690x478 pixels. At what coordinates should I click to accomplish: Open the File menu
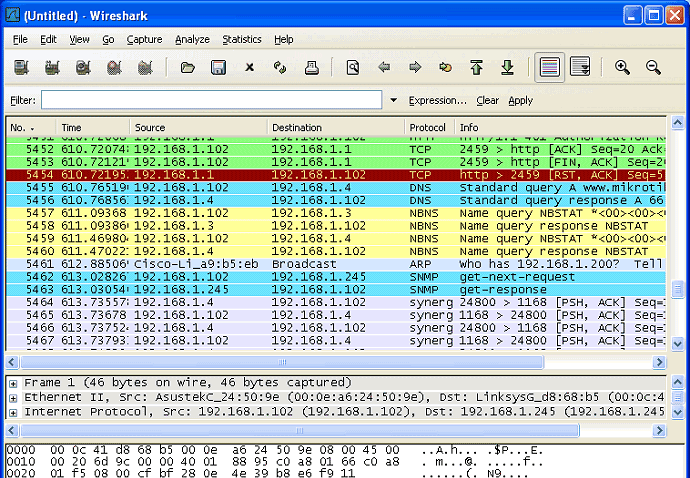[x=20, y=40]
